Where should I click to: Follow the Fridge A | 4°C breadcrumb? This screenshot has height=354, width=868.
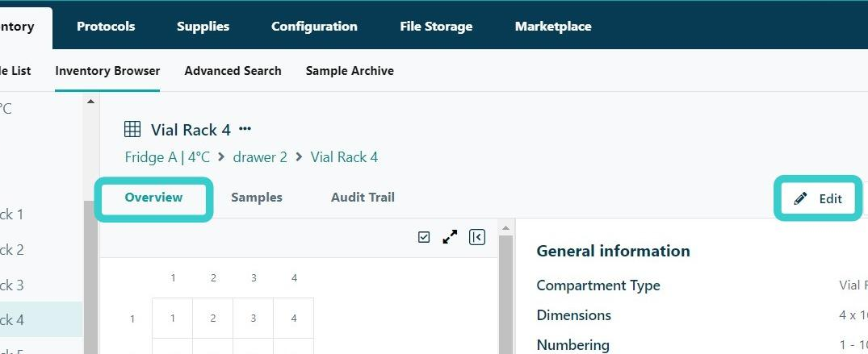167,157
